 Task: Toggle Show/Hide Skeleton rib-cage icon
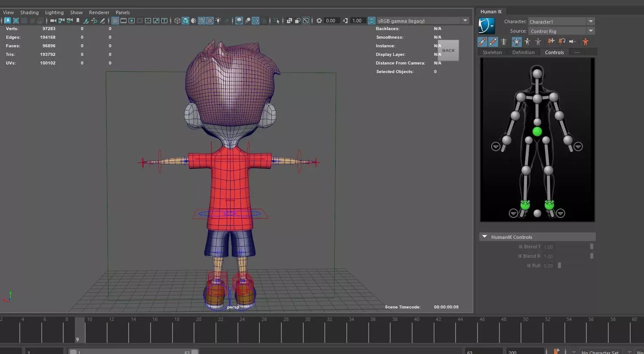504,42
